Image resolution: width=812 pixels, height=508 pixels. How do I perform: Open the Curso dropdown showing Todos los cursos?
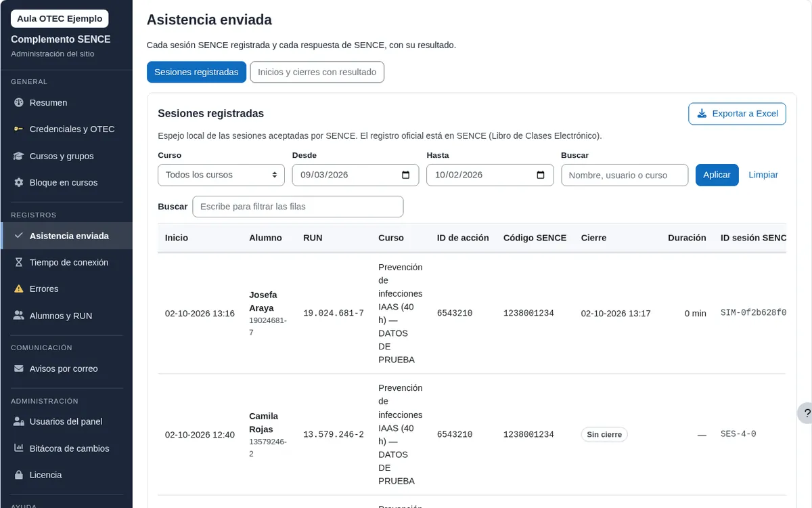tap(221, 175)
